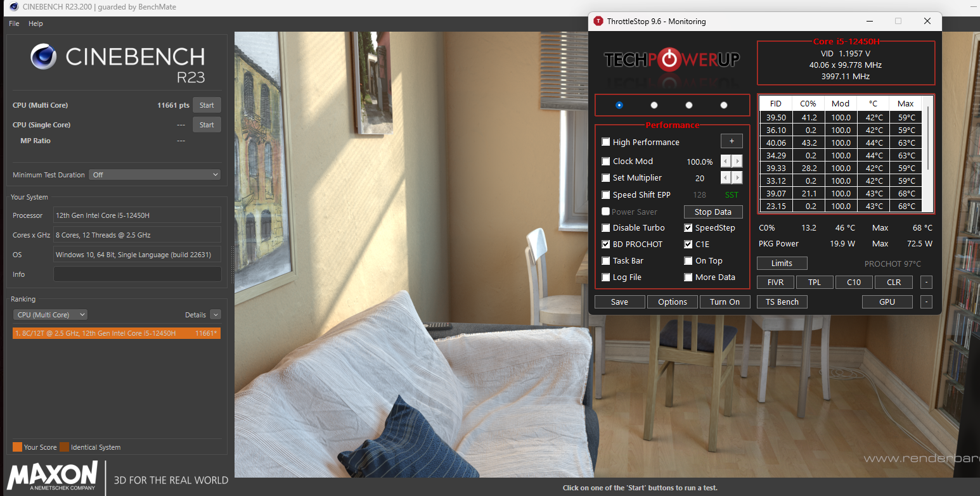Check the Speed Shift EPP option
980x496 pixels.
606,194
